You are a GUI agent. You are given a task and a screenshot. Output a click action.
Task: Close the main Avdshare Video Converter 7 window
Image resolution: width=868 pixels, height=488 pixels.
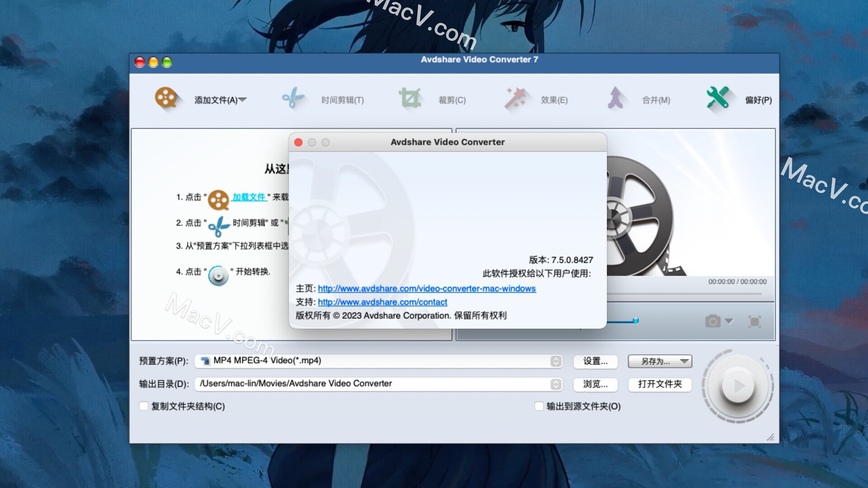[140, 62]
